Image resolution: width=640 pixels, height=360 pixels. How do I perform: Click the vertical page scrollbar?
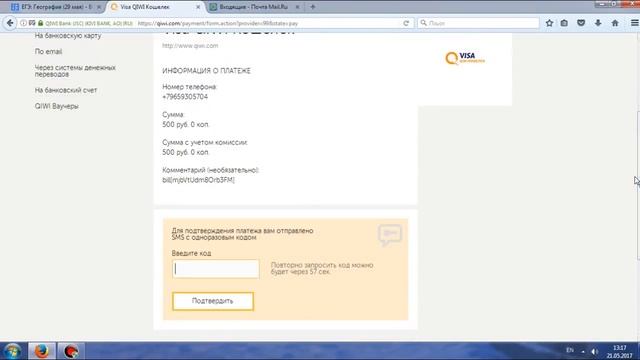coord(638,184)
